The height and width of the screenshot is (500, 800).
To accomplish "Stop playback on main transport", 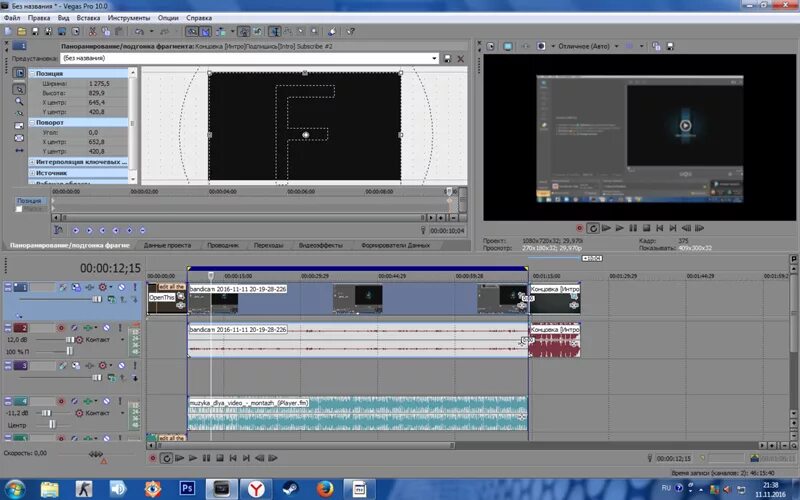I will [219, 458].
